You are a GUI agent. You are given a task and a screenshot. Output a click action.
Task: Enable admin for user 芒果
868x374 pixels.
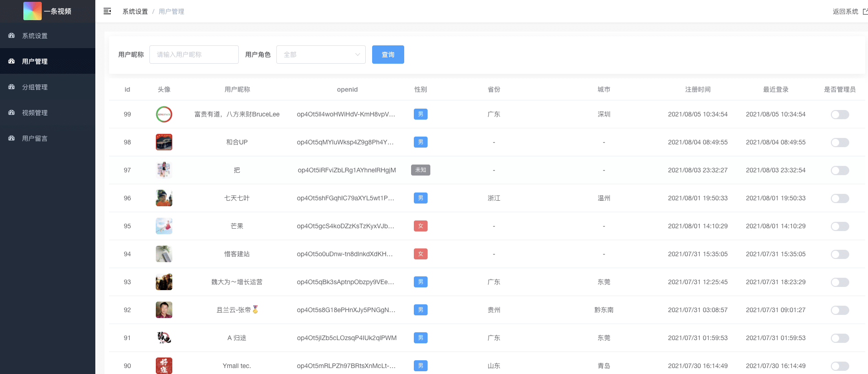840,226
